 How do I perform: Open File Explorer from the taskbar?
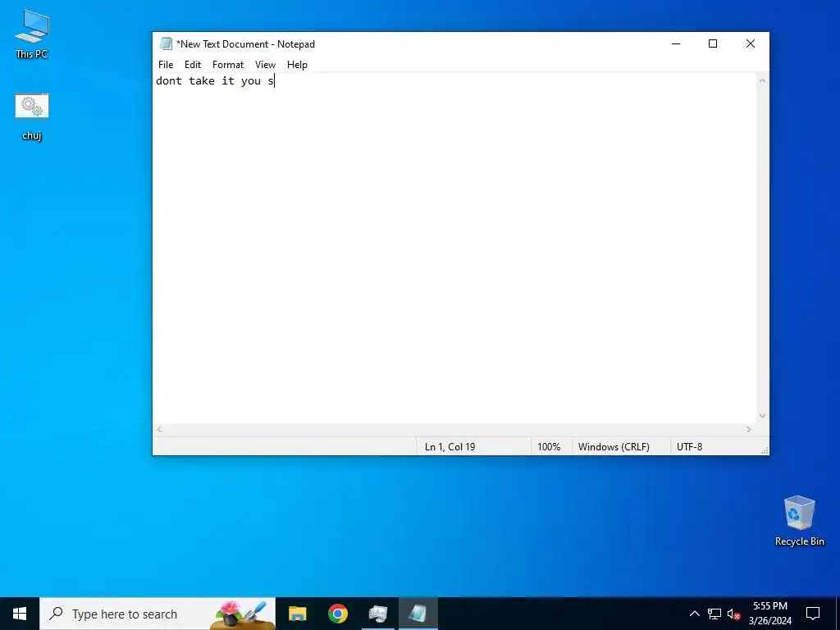[x=297, y=614]
